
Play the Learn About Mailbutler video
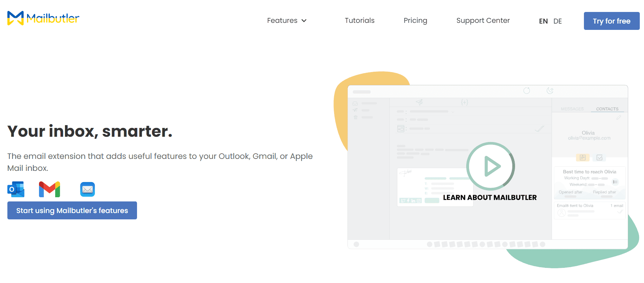[490, 166]
